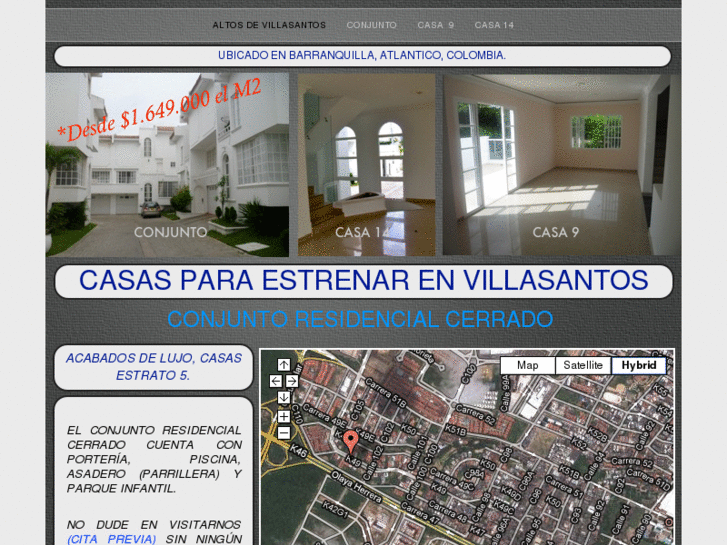Click the ACABADOS DE LUJO, CASAS ESTRATO 5 text
727x545 pixels.
pos(153,367)
